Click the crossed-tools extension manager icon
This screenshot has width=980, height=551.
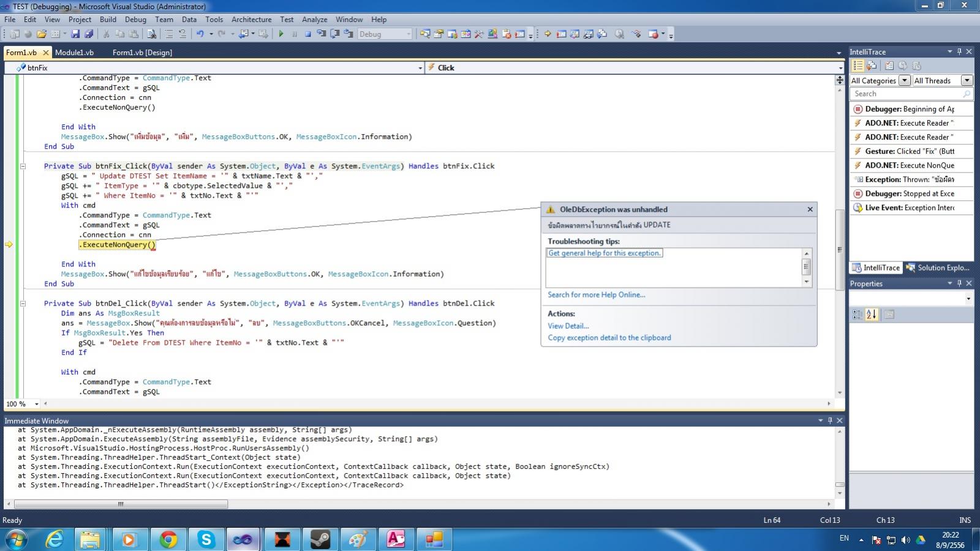click(479, 34)
